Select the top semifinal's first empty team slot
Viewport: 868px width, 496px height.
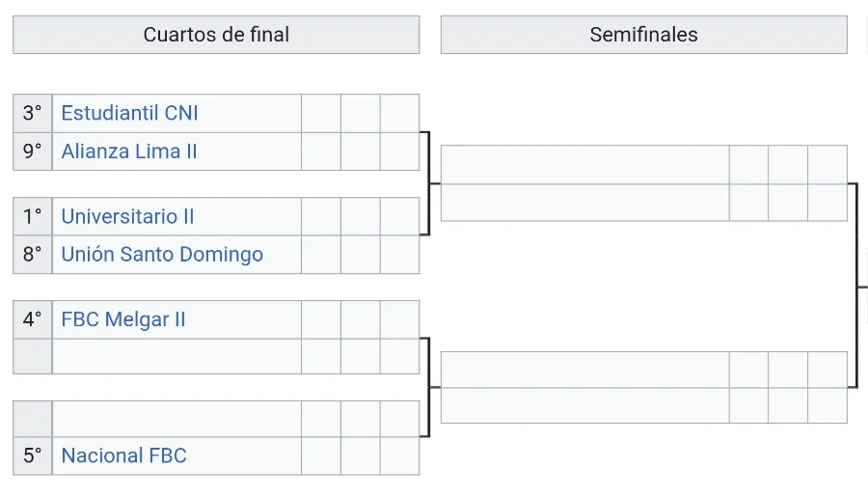coord(584,165)
